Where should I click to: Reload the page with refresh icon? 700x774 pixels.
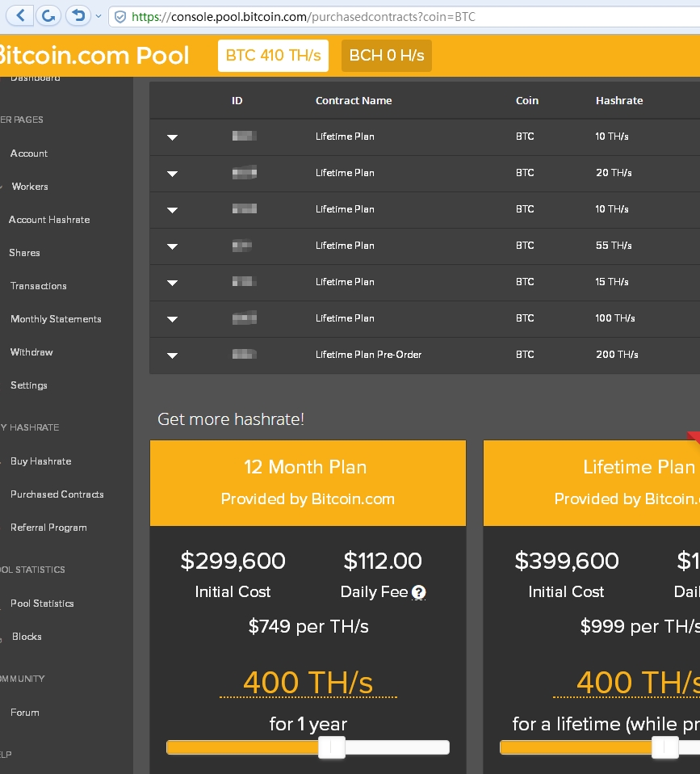(48, 16)
